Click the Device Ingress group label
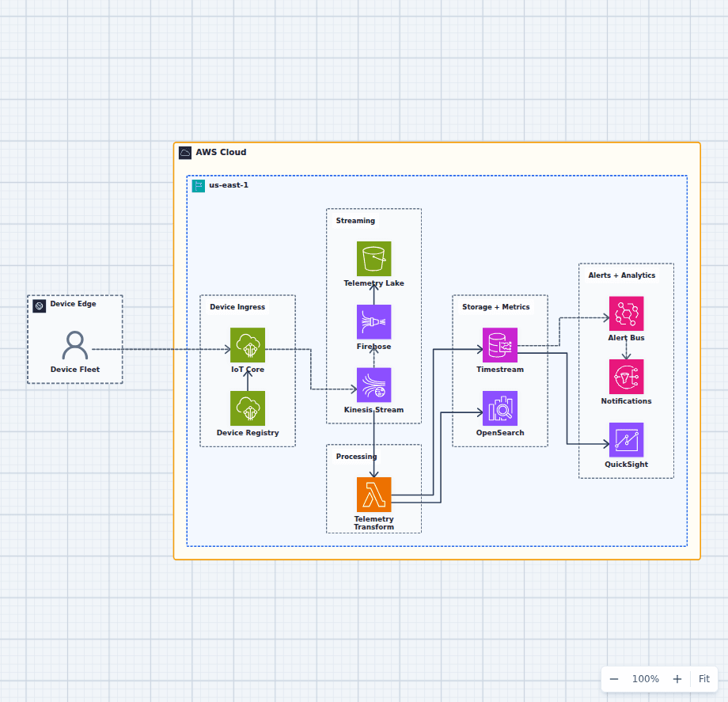 point(237,307)
